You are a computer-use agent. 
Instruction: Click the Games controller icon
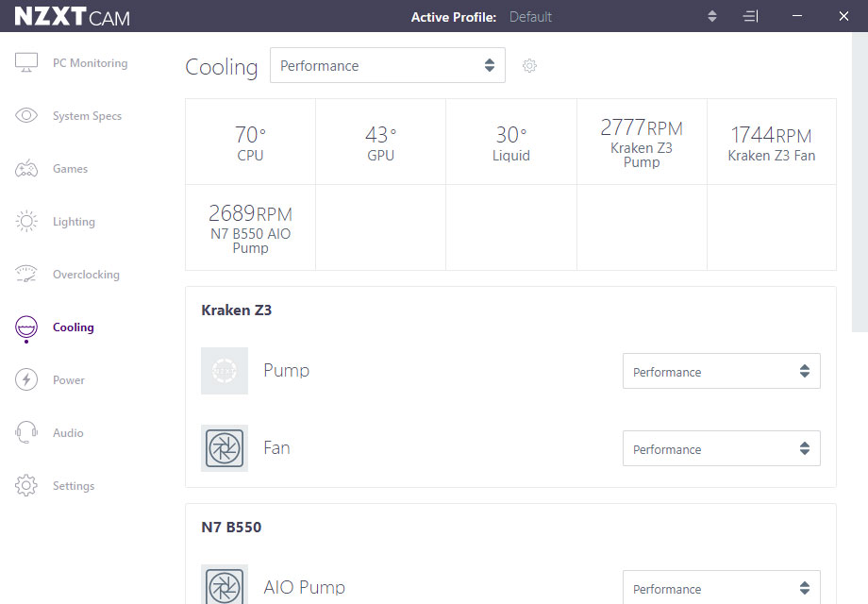click(26, 168)
